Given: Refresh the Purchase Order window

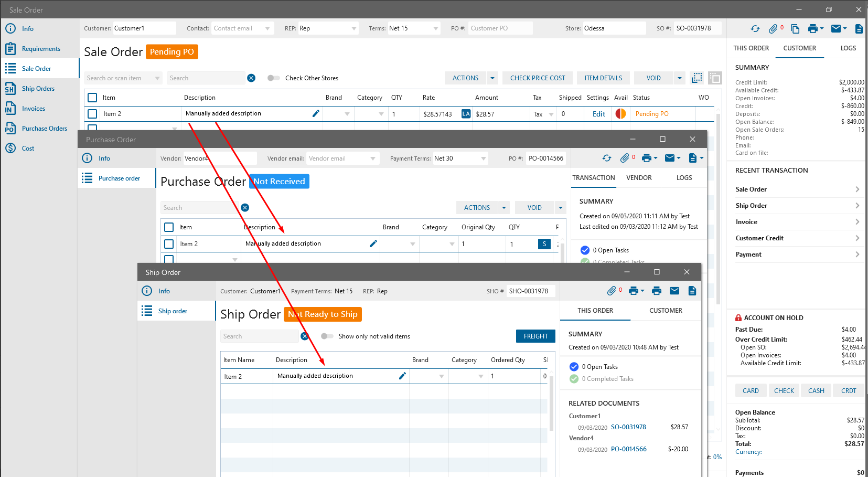Looking at the screenshot, I should (607, 158).
